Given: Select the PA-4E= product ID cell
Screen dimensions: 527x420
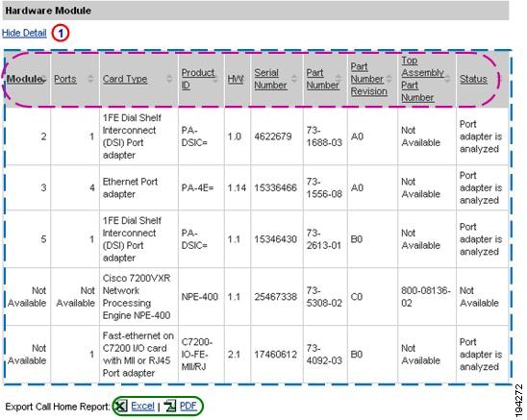Looking at the screenshot, I should [x=201, y=187].
